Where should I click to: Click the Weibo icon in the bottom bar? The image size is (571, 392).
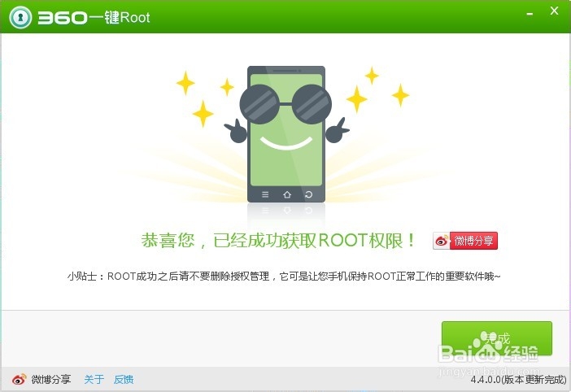[19, 380]
